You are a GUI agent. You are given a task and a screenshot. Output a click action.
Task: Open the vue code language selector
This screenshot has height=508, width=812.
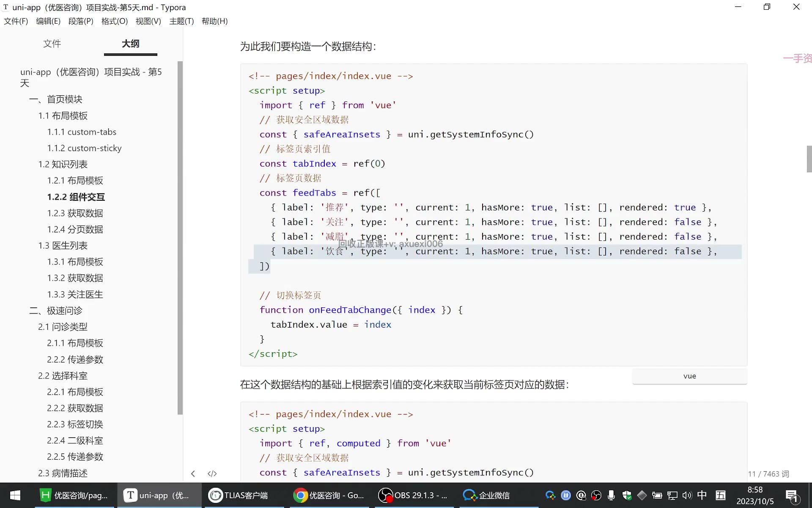(x=690, y=376)
